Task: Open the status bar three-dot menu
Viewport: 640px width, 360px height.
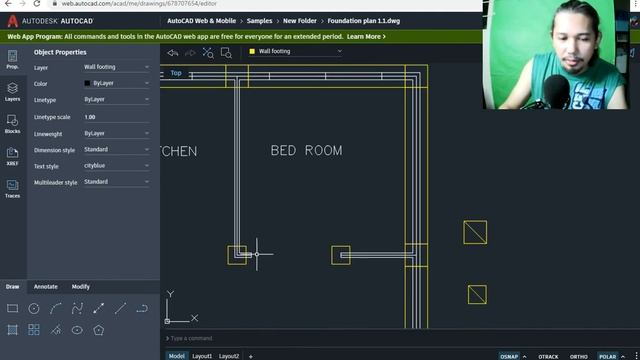Action: (x=636, y=356)
